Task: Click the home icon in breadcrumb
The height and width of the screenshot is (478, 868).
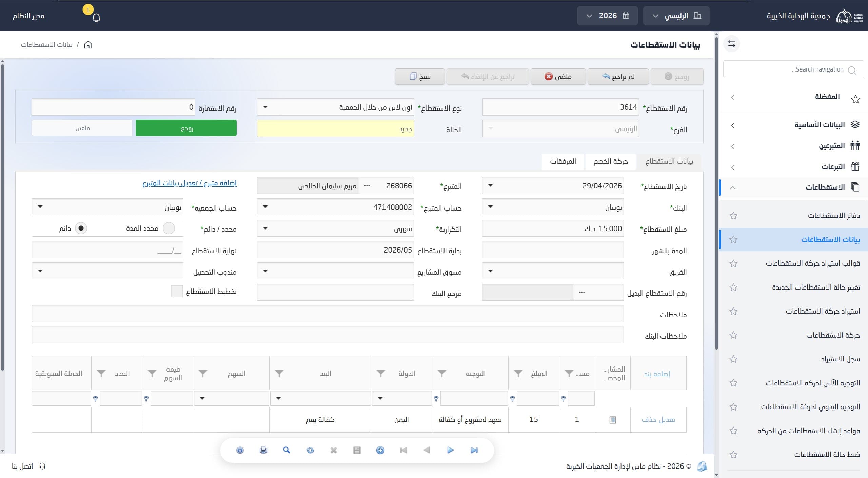Action: pyautogui.click(x=88, y=45)
